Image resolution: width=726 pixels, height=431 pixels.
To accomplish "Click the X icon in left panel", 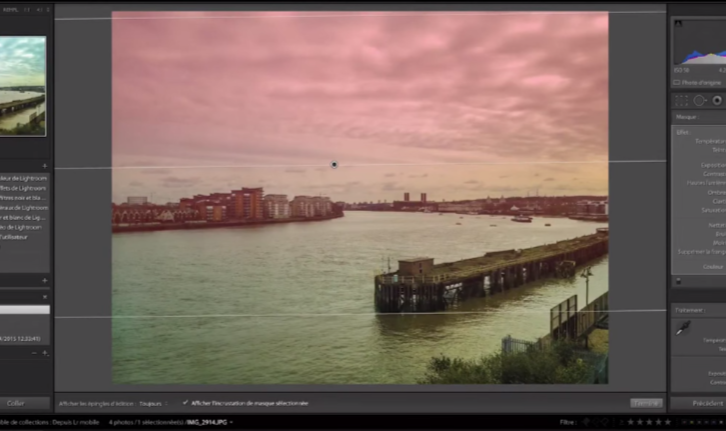I will (x=44, y=297).
